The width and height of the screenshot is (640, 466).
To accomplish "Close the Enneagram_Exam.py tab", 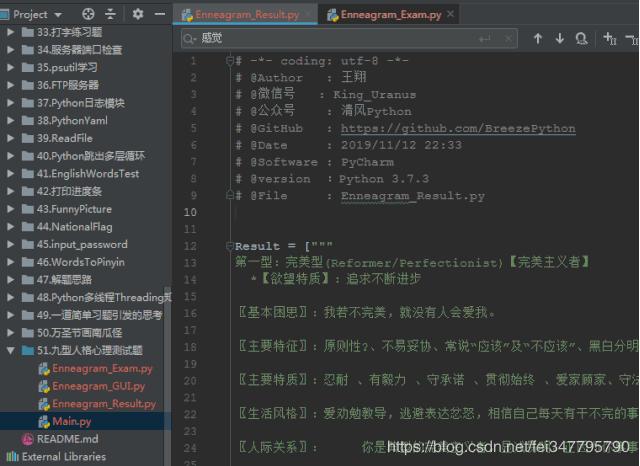I will (x=450, y=14).
